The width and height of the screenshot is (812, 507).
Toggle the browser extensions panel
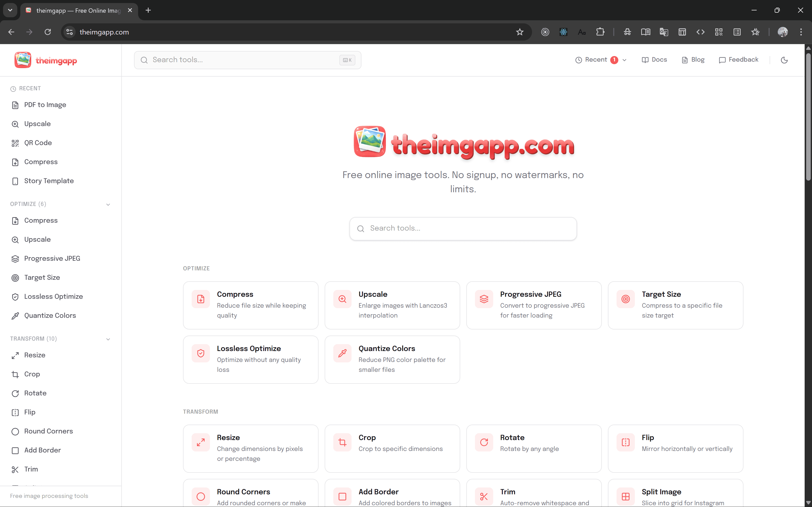[x=600, y=31]
